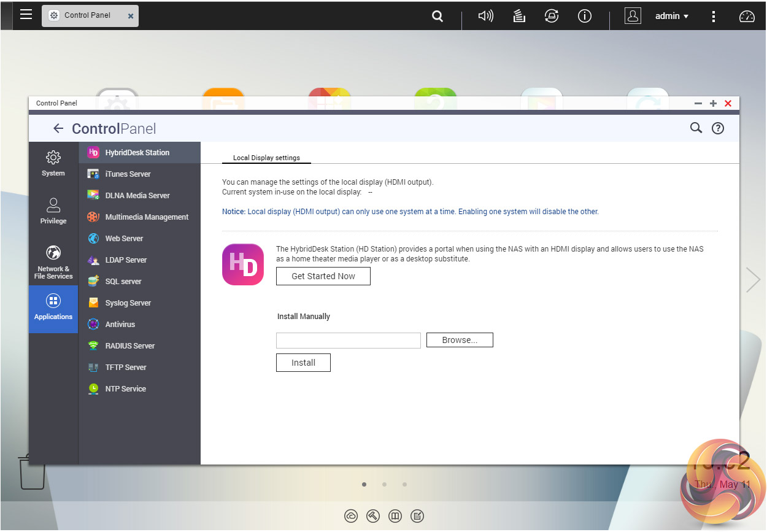
Task: Select the second desktop page dot
Action: 384,484
